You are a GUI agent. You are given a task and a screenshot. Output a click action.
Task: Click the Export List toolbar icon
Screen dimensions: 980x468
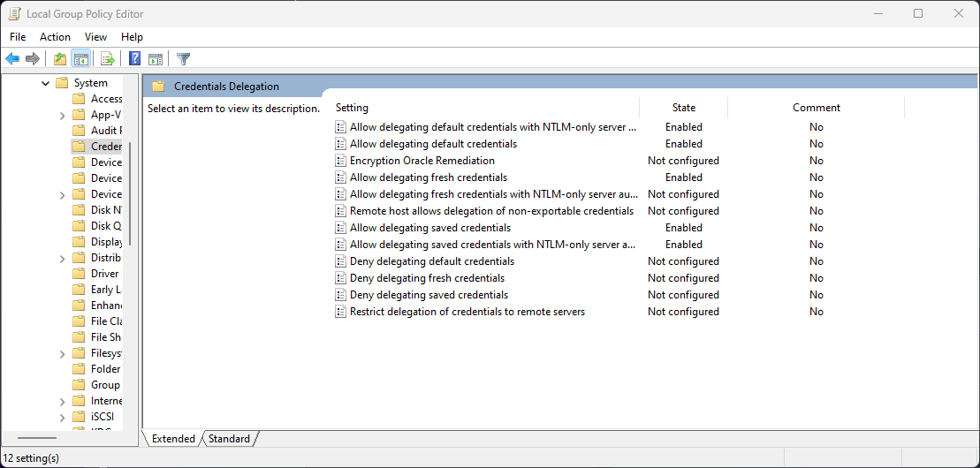coord(108,59)
